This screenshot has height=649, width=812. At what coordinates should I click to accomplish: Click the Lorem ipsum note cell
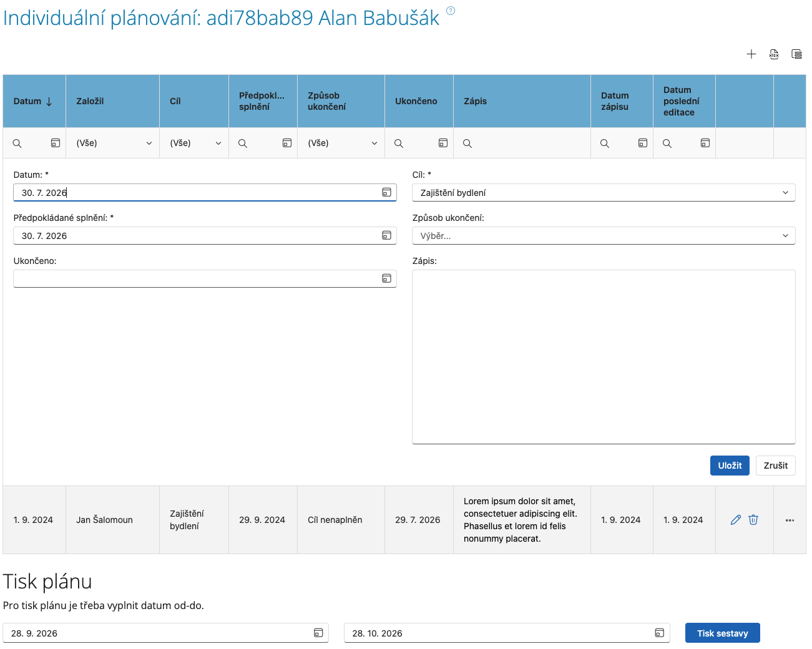pyautogui.click(x=522, y=520)
